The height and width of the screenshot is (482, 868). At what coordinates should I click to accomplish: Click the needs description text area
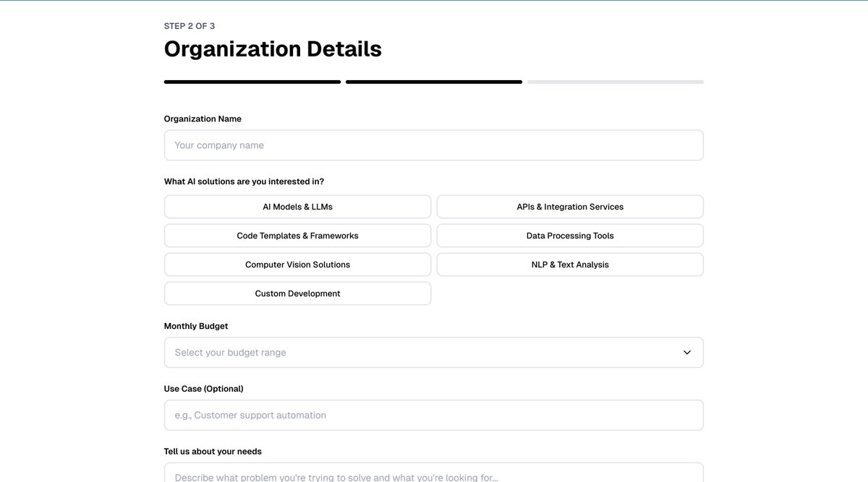tap(433, 473)
